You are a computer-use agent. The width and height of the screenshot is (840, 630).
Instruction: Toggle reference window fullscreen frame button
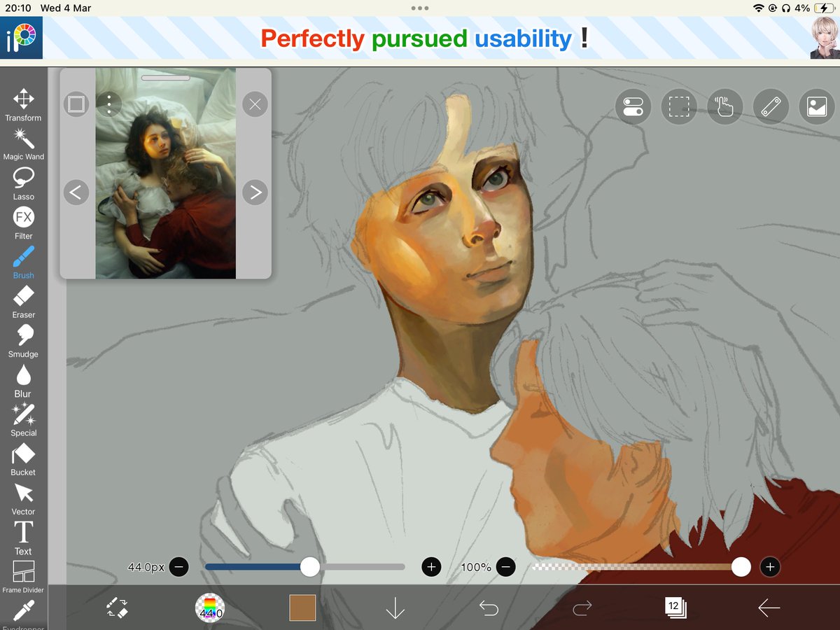[x=76, y=104]
